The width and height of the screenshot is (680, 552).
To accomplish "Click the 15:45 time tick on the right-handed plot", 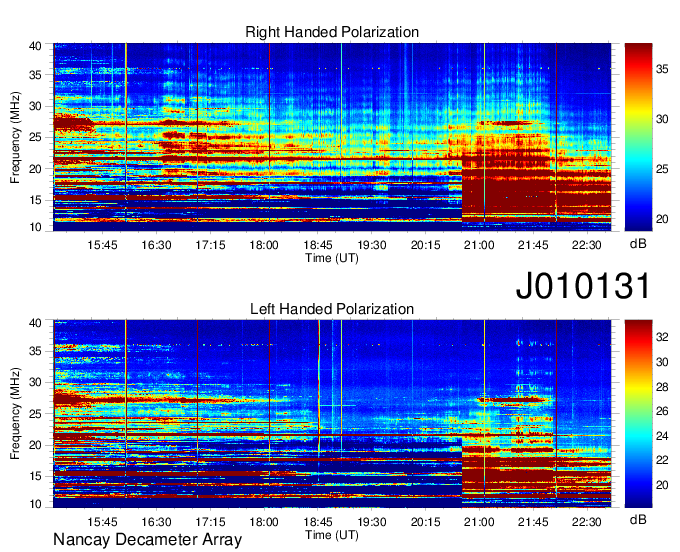I will pyautogui.click(x=102, y=245).
